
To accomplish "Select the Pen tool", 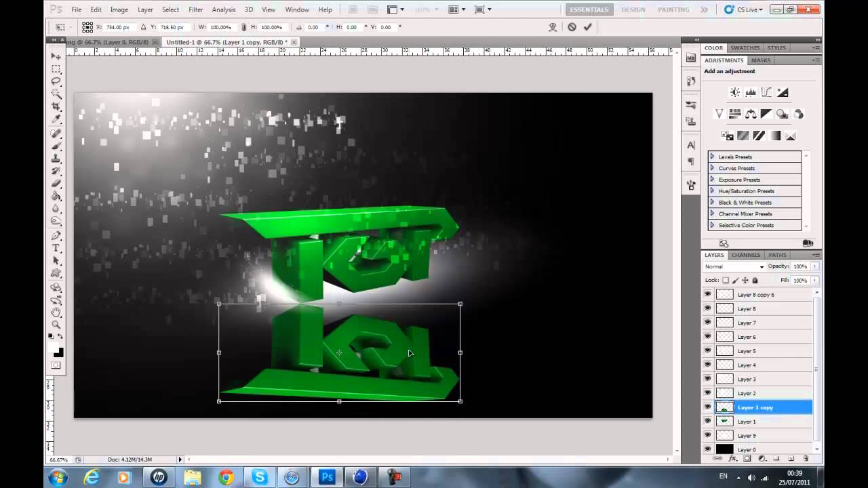I will point(56,236).
